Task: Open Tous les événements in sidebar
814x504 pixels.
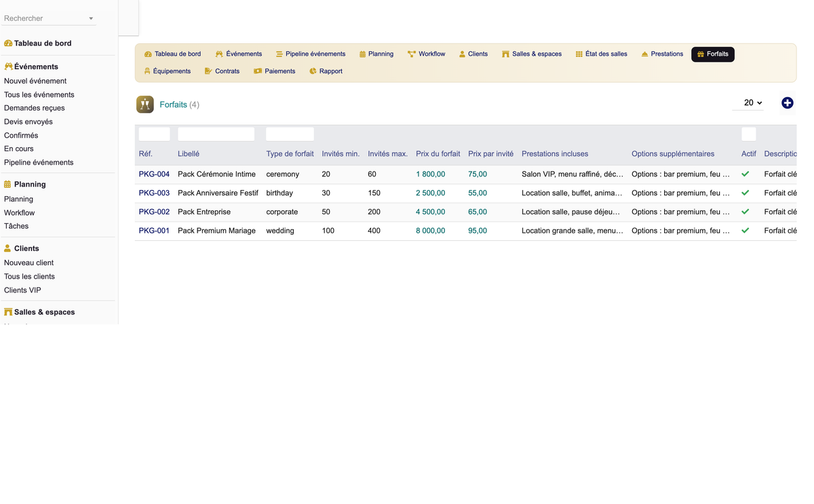Action: [39, 95]
